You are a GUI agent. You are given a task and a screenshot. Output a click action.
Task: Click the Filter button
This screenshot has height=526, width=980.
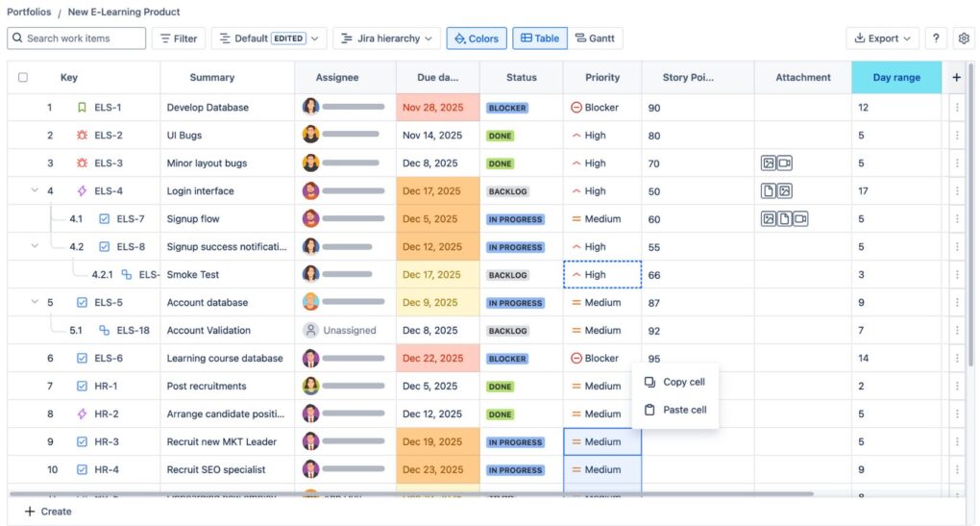[179, 38]
